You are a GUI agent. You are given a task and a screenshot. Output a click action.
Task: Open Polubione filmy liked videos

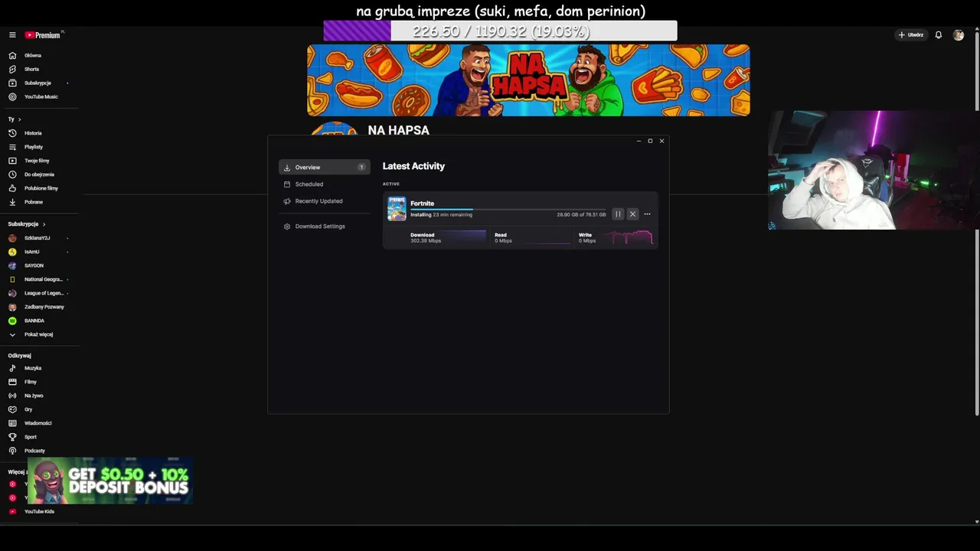click(x=40, y=188)
